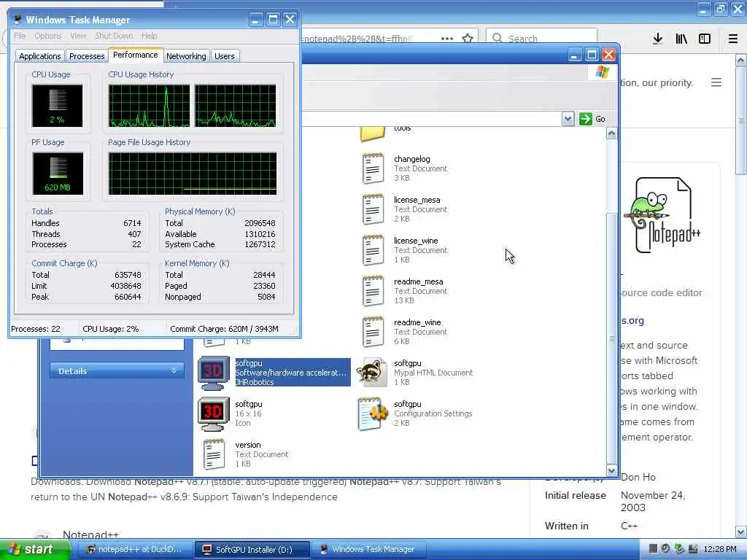This screenshot has height=560, width=747.
Task: Select the softgpu 16 x 16 icon file
Action: [213, 413]
